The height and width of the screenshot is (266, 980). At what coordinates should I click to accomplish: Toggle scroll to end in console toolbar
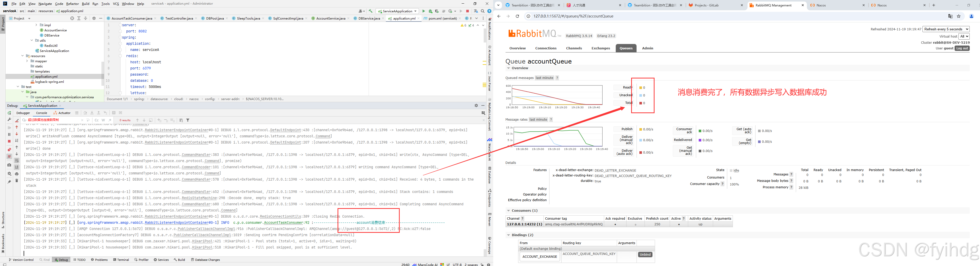tap(17, 167)
